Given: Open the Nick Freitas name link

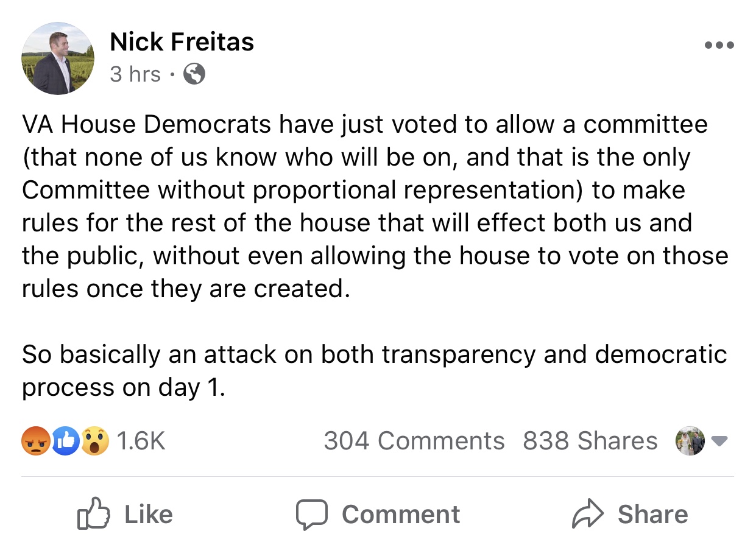Looking at the screenshot, I should click(182, 41).
